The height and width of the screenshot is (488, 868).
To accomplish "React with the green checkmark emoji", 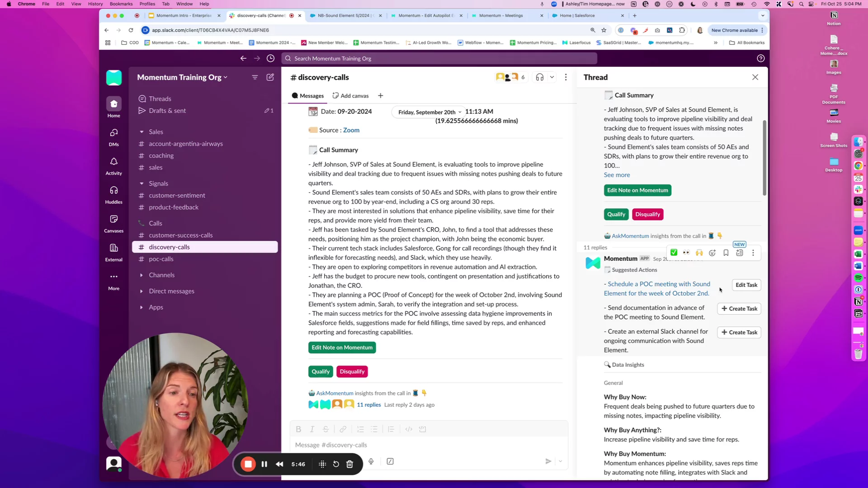I will click(x=674, y=253).
